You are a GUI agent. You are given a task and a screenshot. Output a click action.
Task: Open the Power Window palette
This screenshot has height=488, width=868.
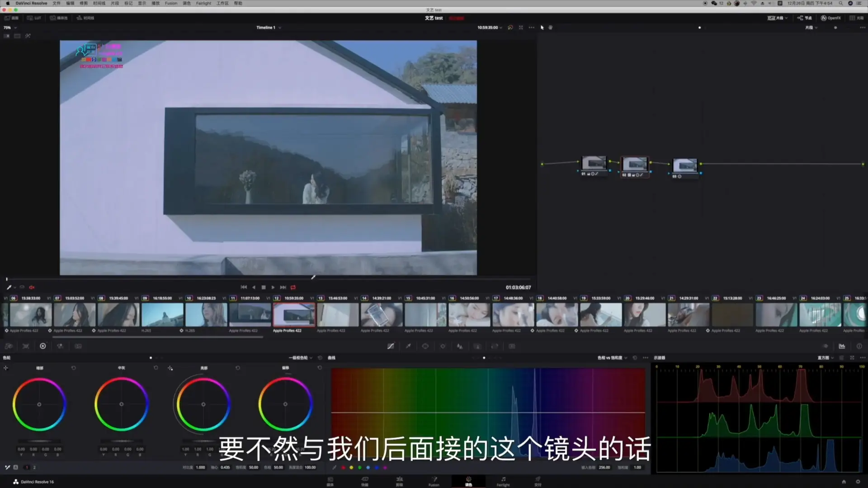click(x=425, y=346)
